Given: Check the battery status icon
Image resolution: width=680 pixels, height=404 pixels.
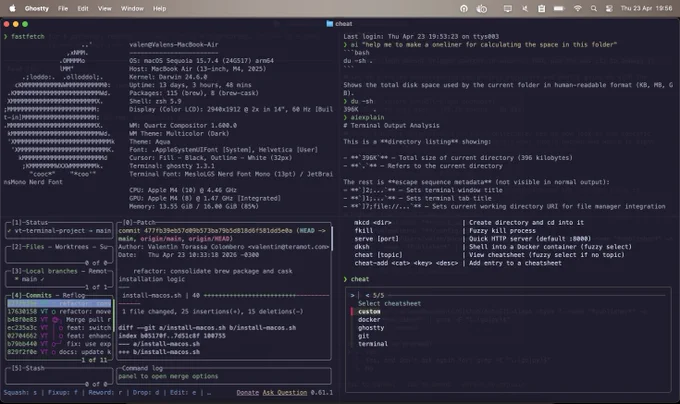Looking at the screenshot, I should (559, 8).
